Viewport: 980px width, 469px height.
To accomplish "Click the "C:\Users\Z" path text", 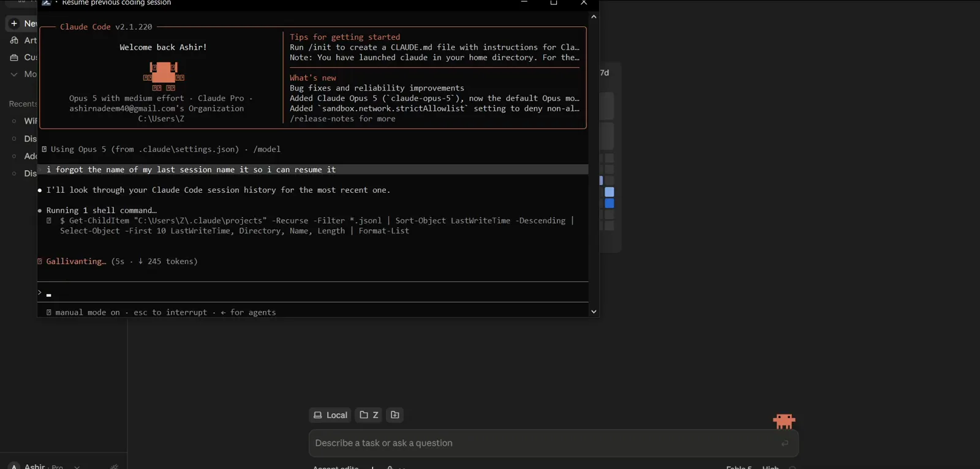I will [161, 119].
